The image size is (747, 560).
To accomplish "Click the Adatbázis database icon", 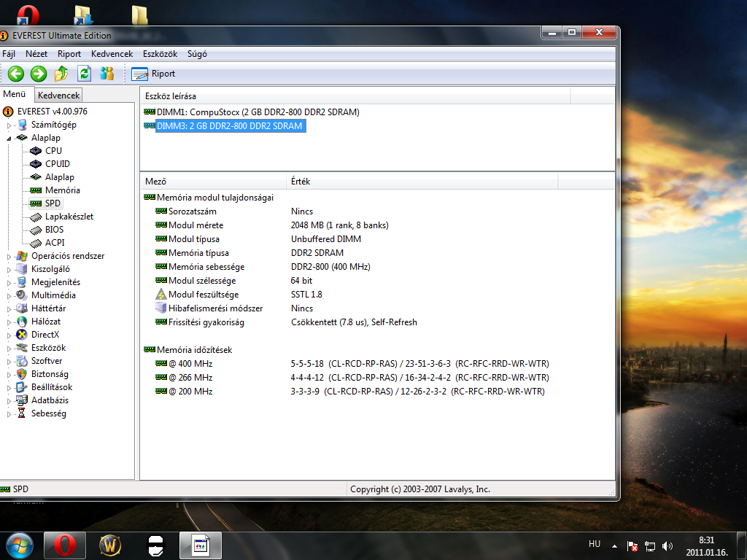I will point(22,400).
